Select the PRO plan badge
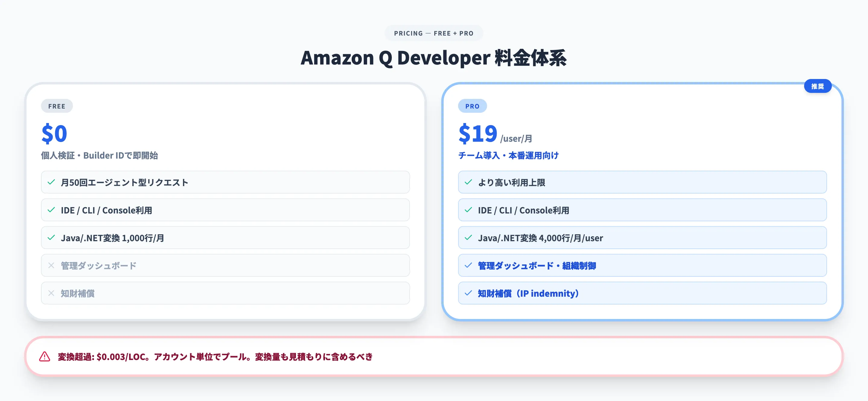Viewport: 868px width, 401px height. click(x=473, y=106)
